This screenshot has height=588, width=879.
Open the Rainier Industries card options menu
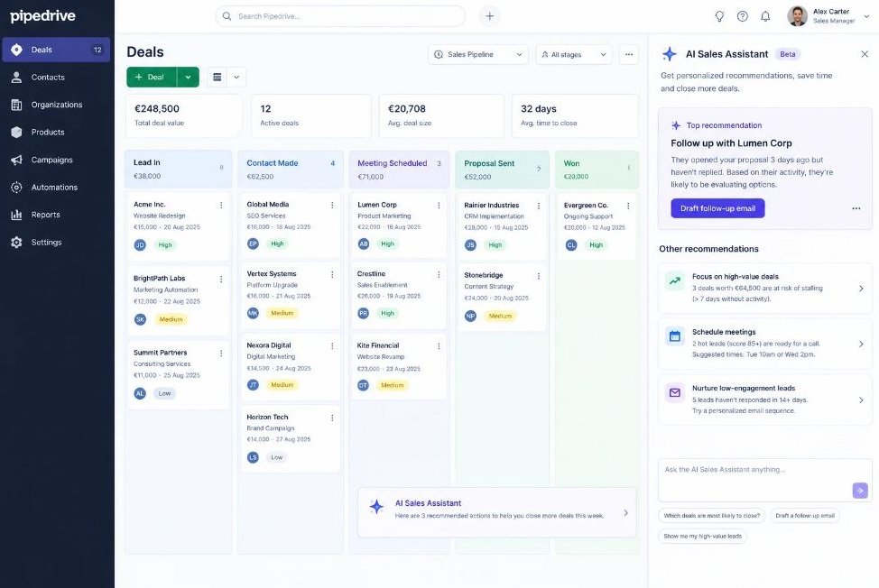coord(539,207)
